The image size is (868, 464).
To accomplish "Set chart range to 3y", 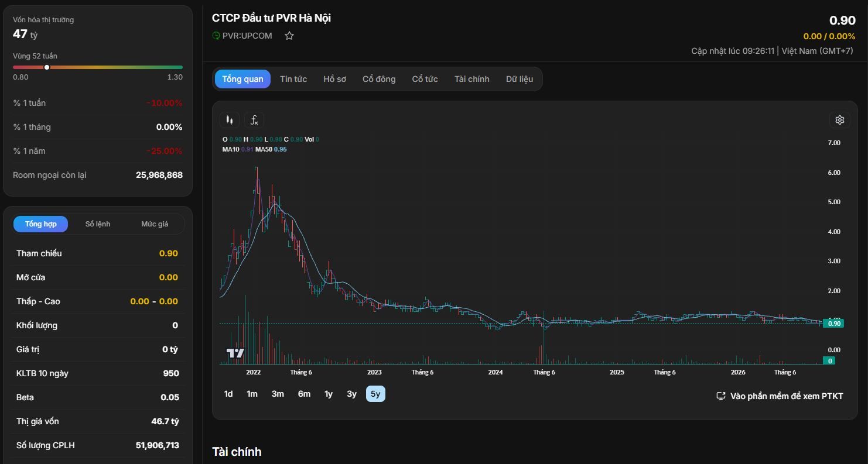I will pos(351,394).
